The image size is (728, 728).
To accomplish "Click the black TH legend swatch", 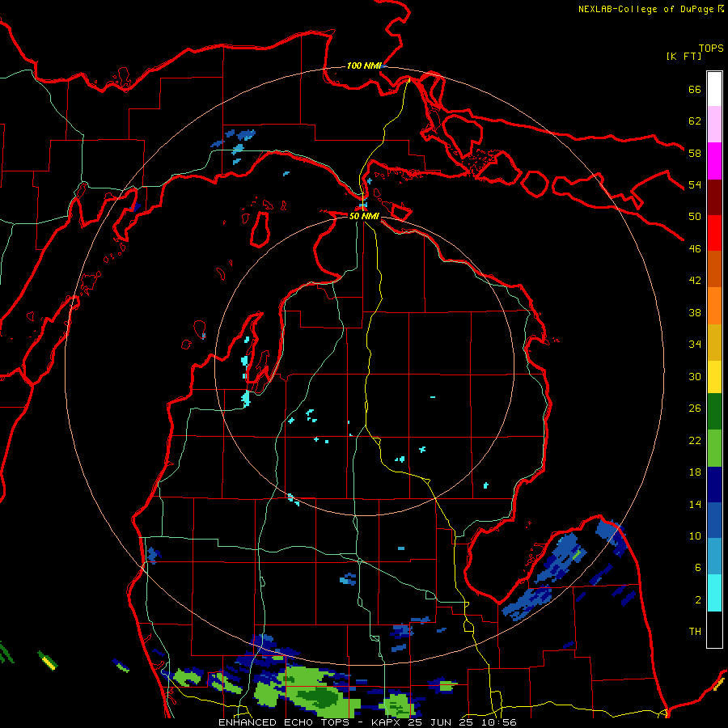I will pyautogui.click(x=714, y=629).
